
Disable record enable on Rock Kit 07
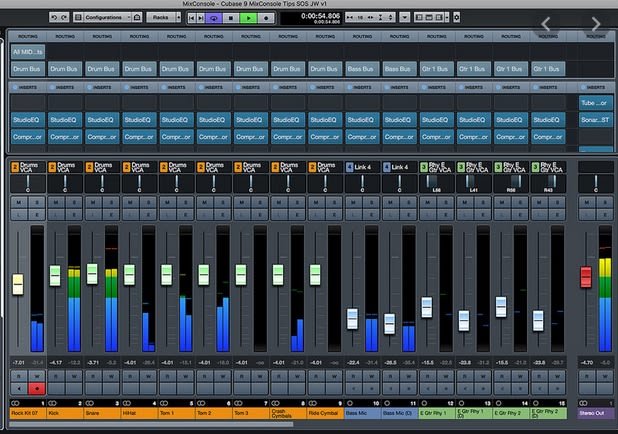click(37, 389)
